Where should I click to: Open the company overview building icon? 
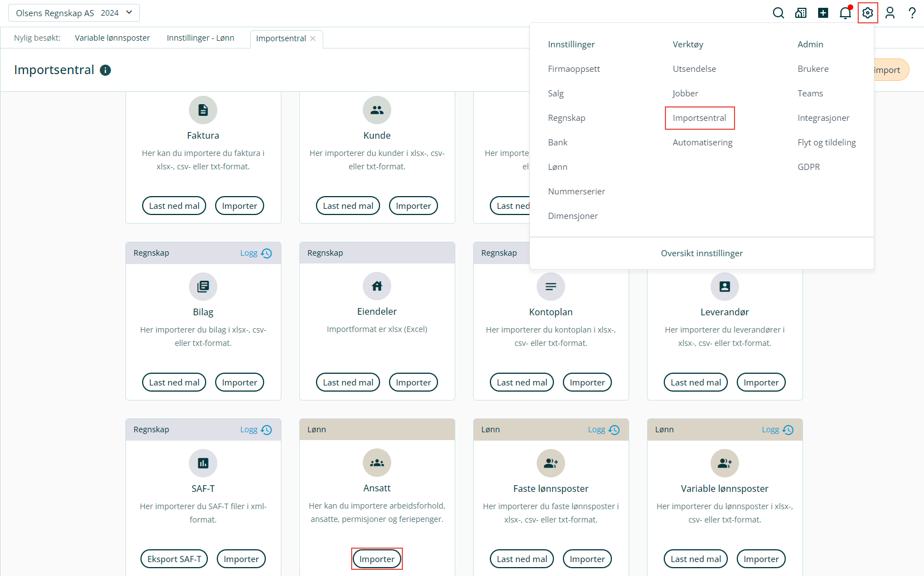click(x=801, y=13)
